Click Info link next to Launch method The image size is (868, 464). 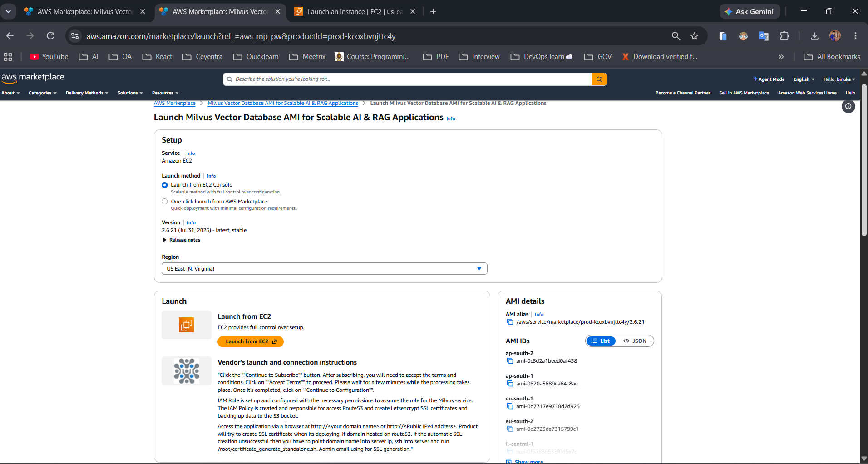coord(212,176)
